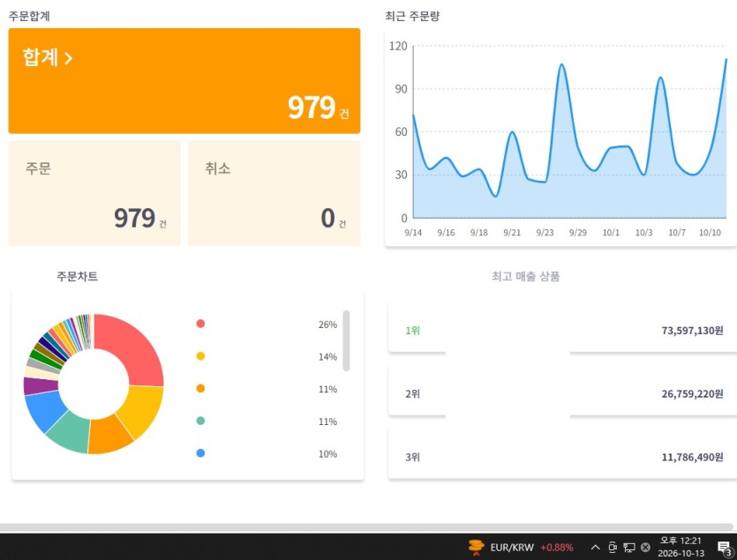Click the +0.88% exchange rate change
Viewport: 737px width, 560px height.
pos(557,548)
